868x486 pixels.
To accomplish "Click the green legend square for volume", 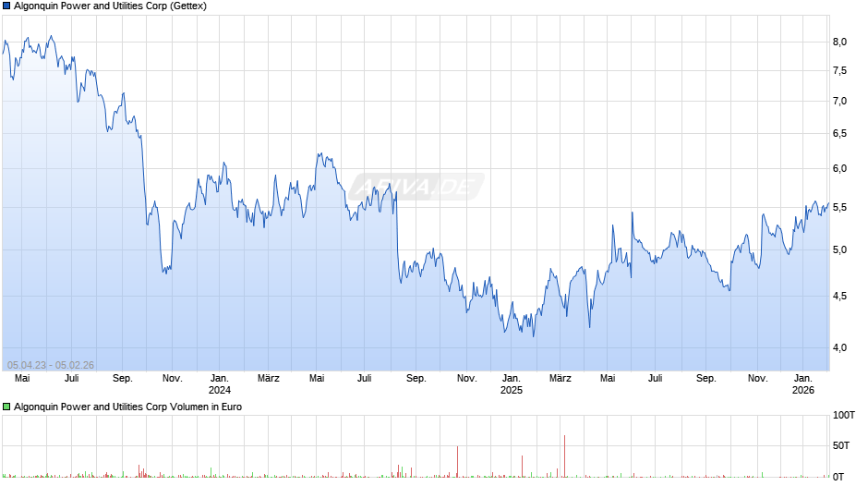I will point(6,407).
